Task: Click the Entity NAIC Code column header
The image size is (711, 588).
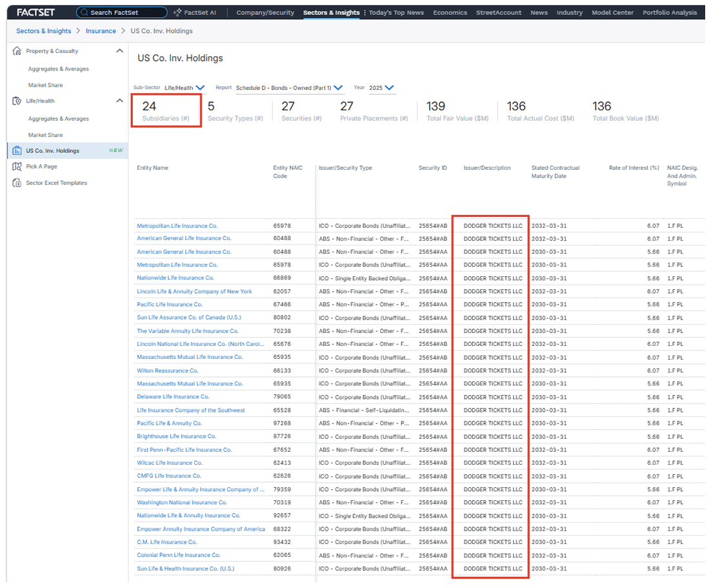Action: [x=288, y=172]
